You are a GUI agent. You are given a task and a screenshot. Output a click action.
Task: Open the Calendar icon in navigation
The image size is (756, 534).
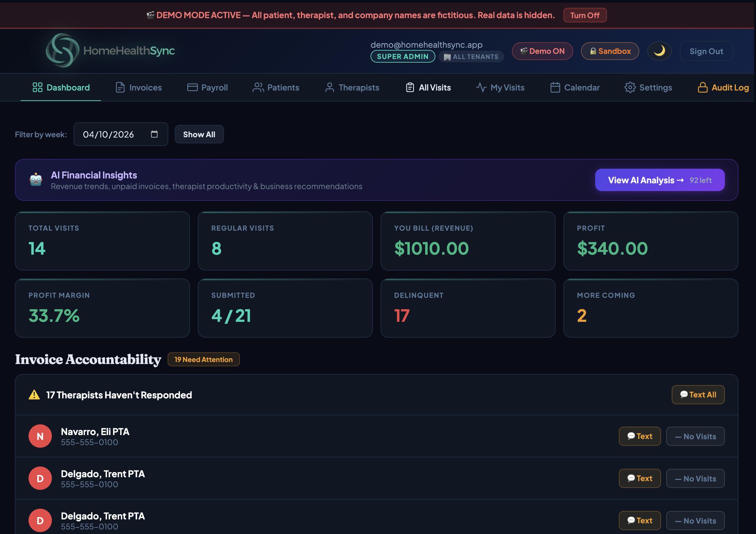coord(555,87)
